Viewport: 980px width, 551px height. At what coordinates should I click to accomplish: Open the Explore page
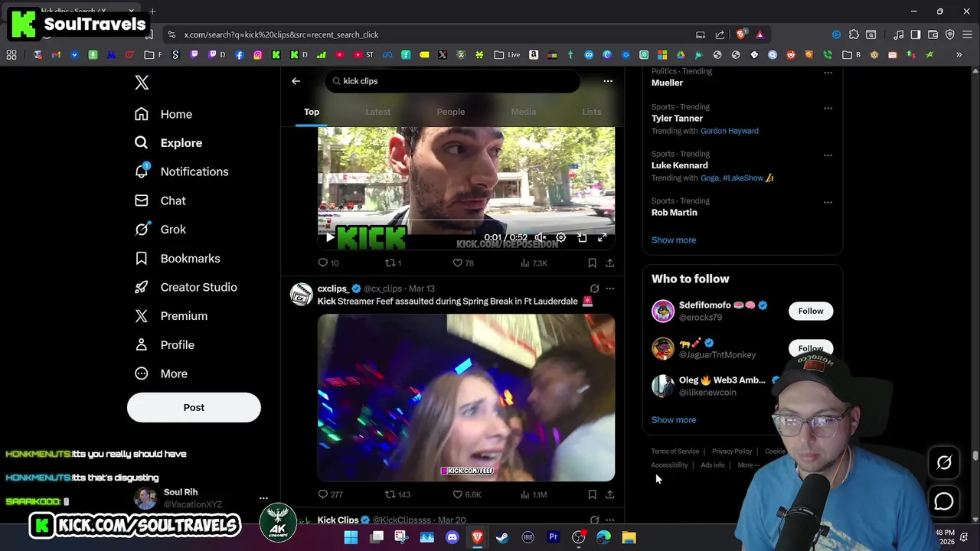168,143
